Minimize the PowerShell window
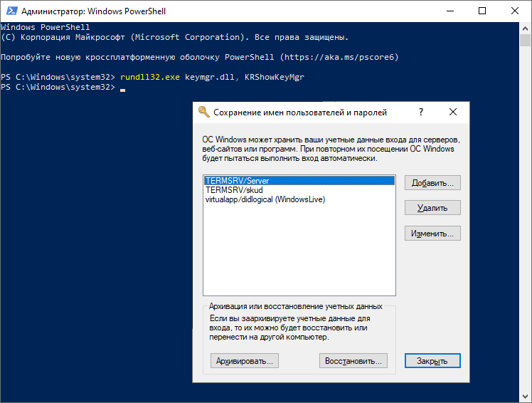The width and height of the screenshot is (532, 403). 450,11
